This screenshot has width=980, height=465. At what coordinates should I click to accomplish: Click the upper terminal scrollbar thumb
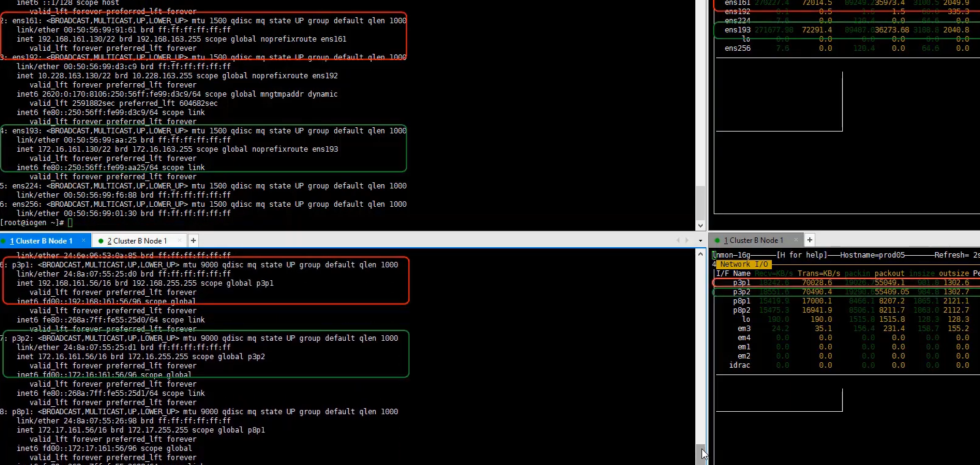pyautogui.click(x=700, y=202)
